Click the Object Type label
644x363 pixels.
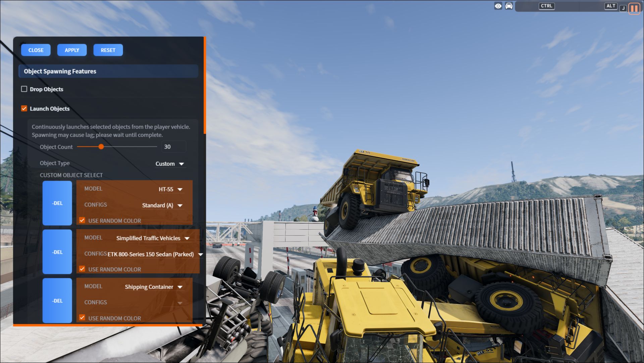(55, 163)
